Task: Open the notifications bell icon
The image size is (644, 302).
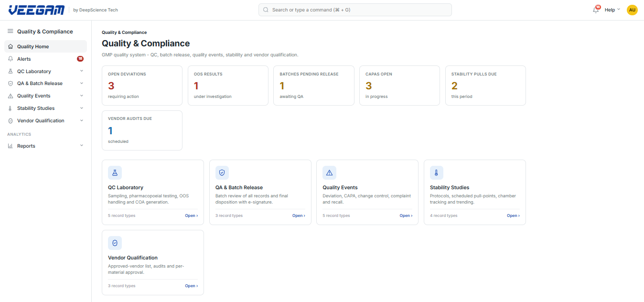Action: click(596, 10)
